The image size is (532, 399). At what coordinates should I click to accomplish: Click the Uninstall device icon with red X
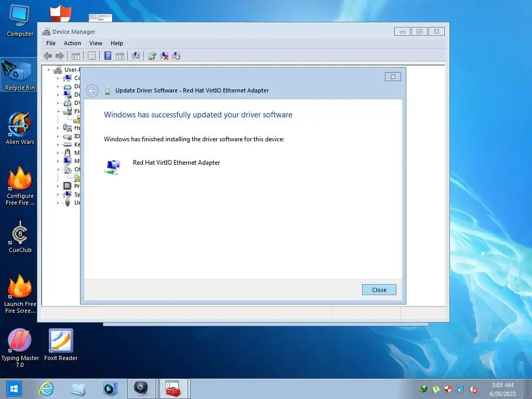click(164, 56)
